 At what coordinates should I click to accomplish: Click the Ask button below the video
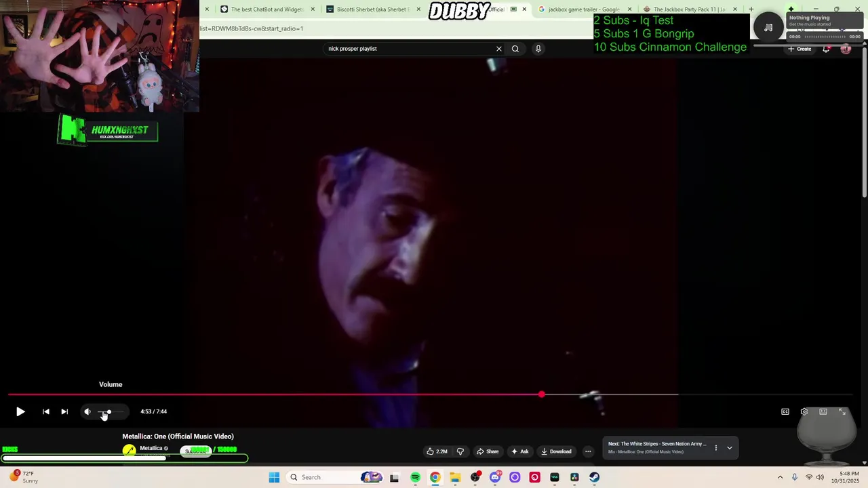pos(520,451)
